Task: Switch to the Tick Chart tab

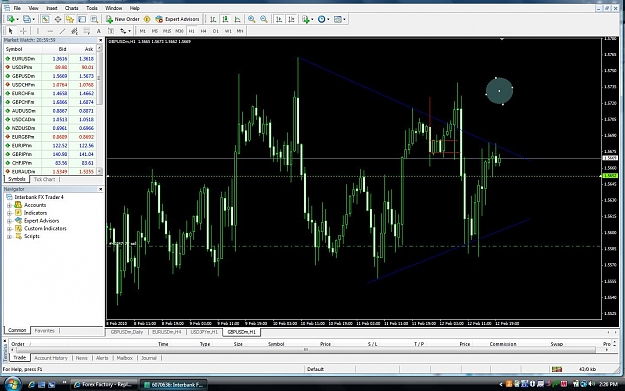Action: [x=44, y=179]
